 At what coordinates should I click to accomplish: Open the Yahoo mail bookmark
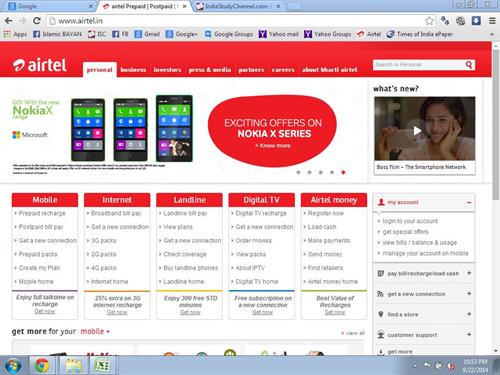[x=279, y=34]
